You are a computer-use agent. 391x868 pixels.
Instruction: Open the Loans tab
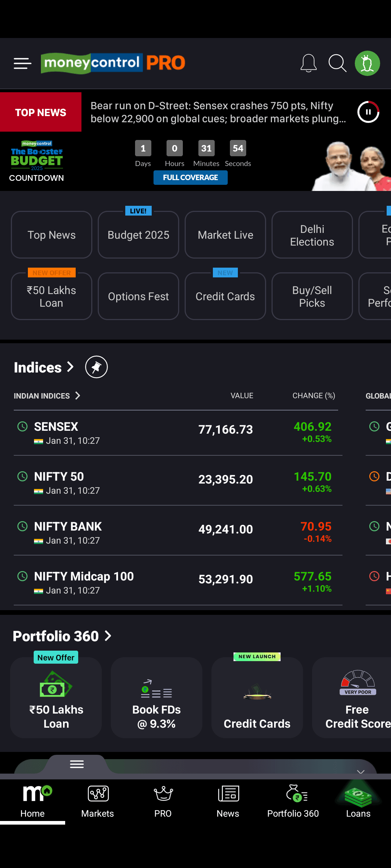[358, 801]
